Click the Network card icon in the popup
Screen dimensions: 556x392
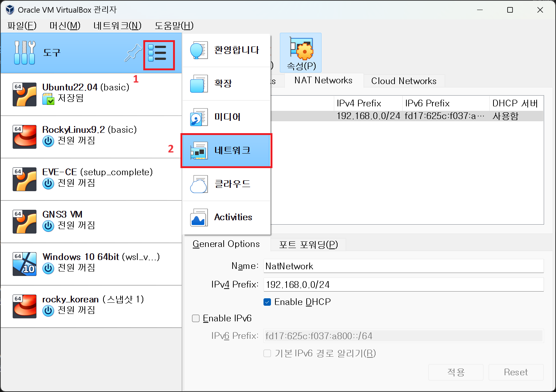(x=199, y=151)
